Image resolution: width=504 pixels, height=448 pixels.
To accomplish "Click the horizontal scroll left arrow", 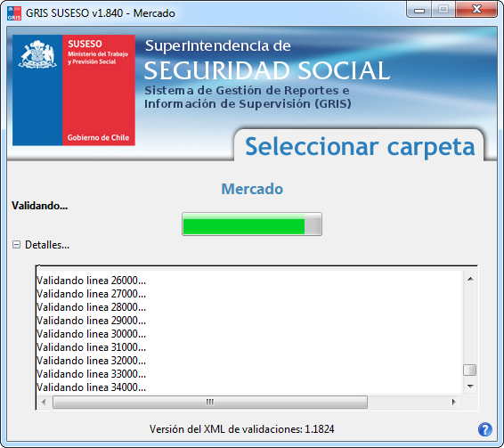I will 44,402.
